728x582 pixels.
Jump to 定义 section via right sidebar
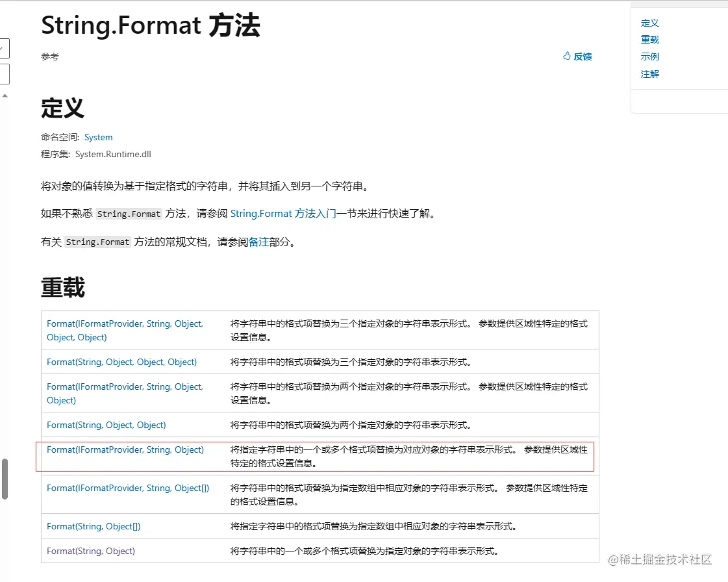click(x=649, y=22)
